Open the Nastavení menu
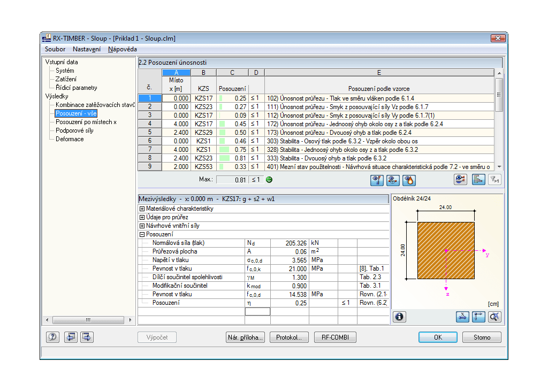548x392 pixels. click(x=87, y=49)
